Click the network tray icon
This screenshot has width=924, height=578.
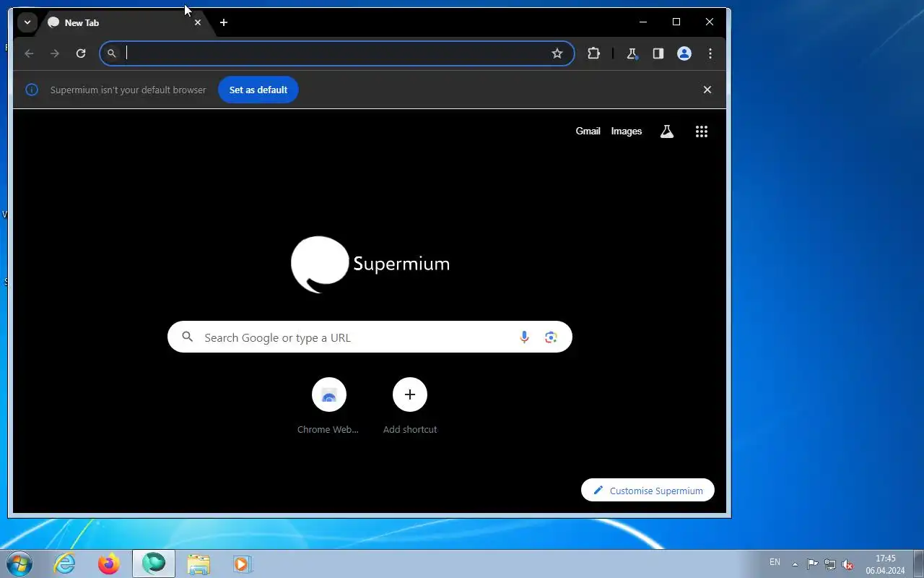(831, 564)
